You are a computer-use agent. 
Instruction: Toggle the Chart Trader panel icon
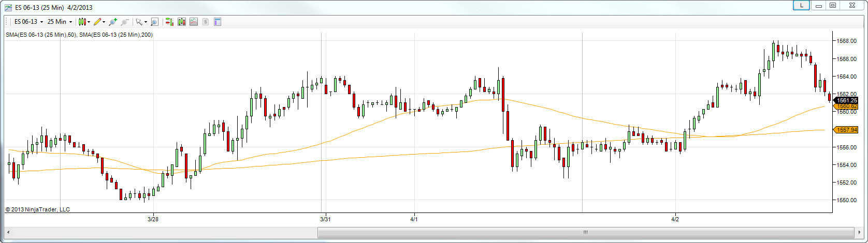pyautogui.click(x=169, y=22)
